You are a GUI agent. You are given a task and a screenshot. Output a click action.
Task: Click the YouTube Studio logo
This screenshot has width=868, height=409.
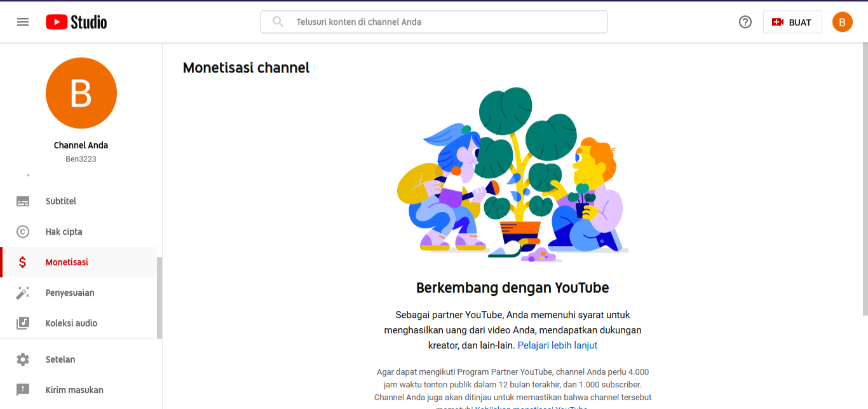coord(76,22)
